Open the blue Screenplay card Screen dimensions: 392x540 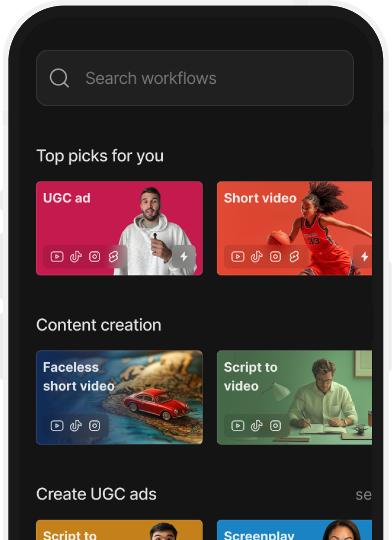(295, 530)
